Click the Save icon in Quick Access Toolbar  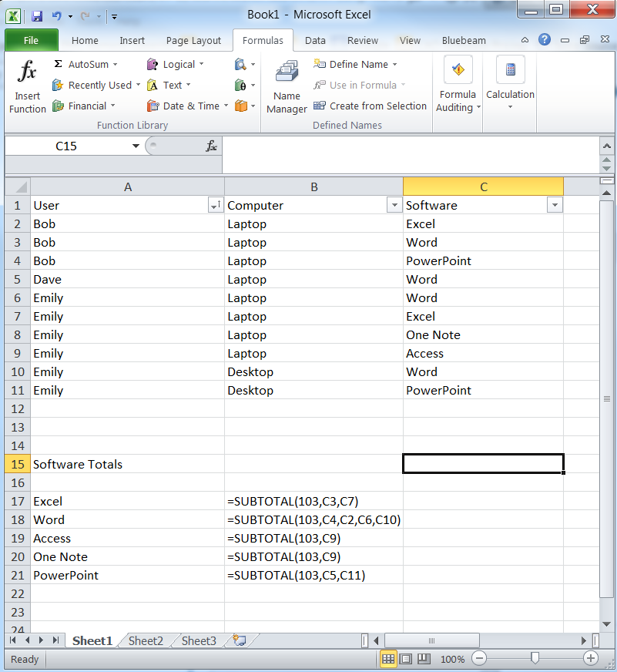37,16
